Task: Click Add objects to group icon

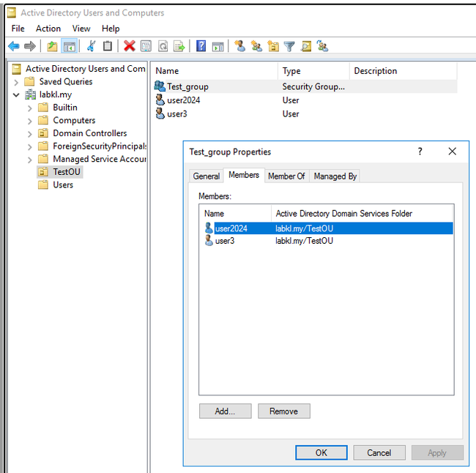Action: click(322, 46)
